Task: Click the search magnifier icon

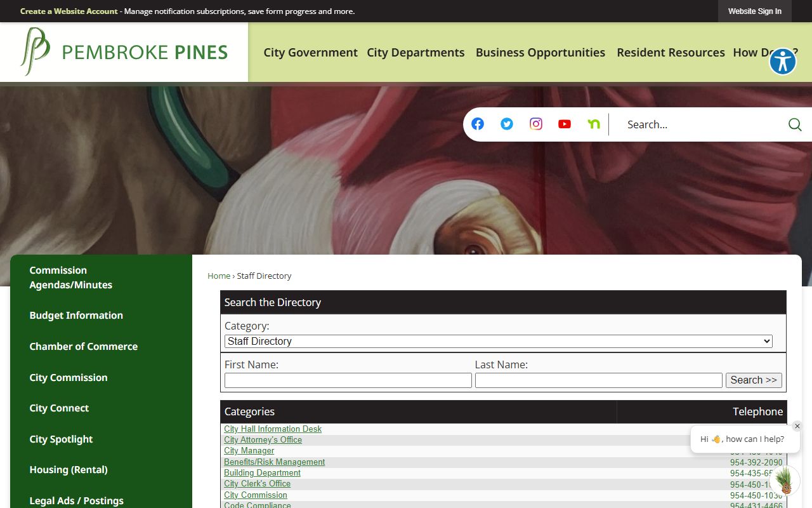Action: [x=795, y=124]
